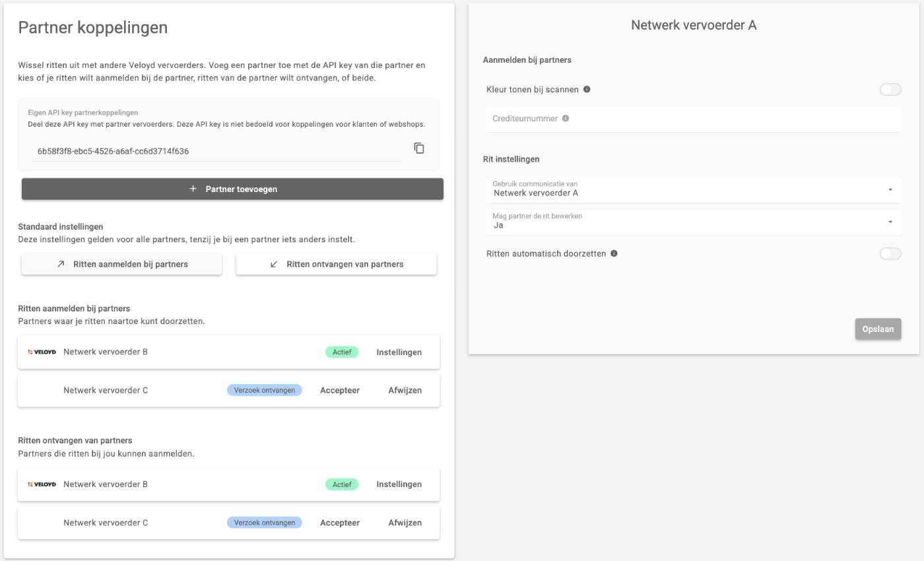Open Gebruik communicatie van dropdown

[694, 189]
